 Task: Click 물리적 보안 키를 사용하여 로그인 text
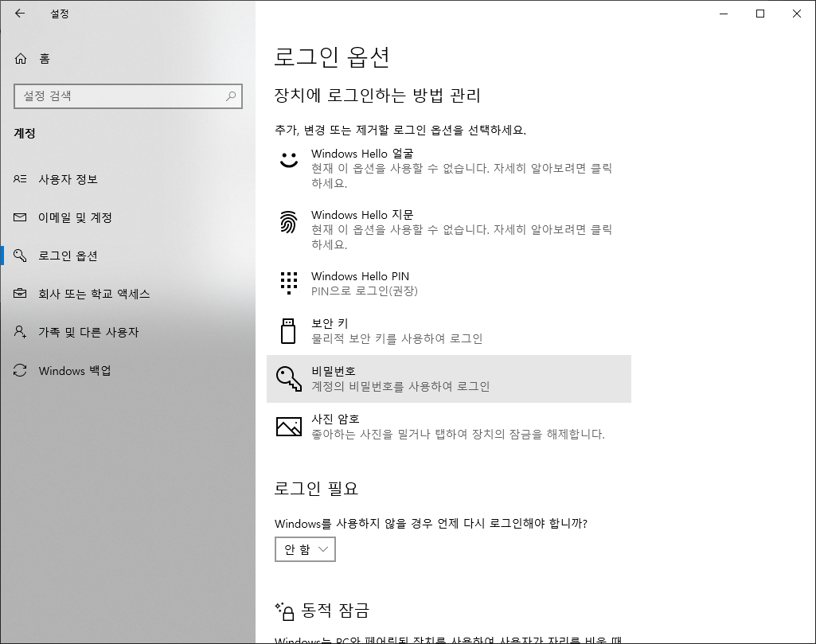[x=397, y=338]
